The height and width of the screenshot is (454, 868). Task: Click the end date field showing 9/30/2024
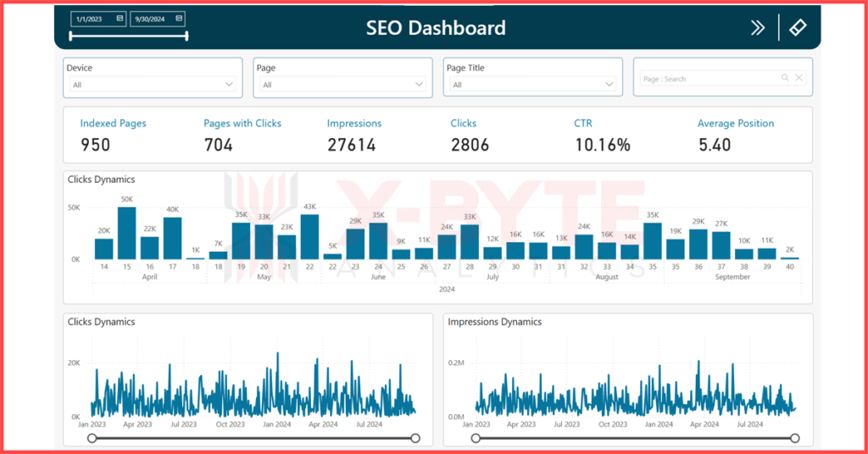click(x=151, y=19)
